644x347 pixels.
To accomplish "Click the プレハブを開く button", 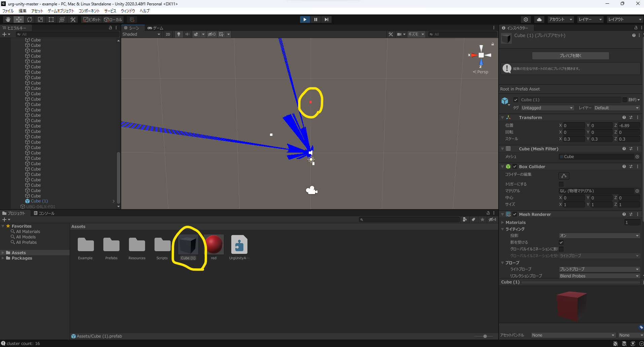I will pos(570,55).
